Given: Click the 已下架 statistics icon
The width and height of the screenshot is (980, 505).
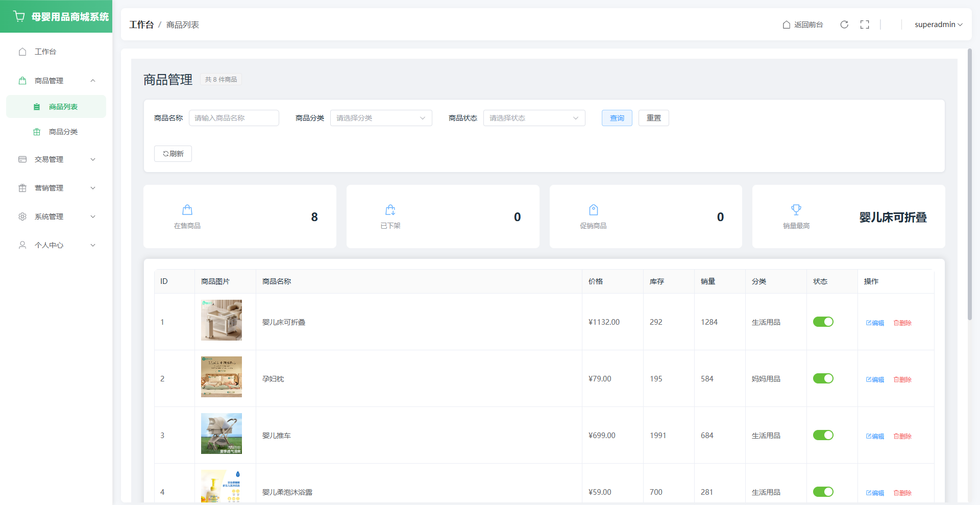Looking at the screenshot, I should (x=390, y=210).
